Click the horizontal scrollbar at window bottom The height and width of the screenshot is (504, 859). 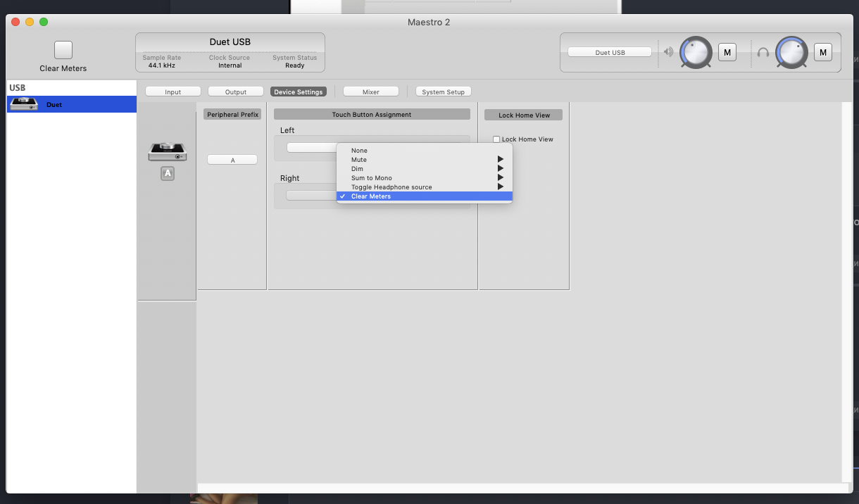tap(524, 487)
